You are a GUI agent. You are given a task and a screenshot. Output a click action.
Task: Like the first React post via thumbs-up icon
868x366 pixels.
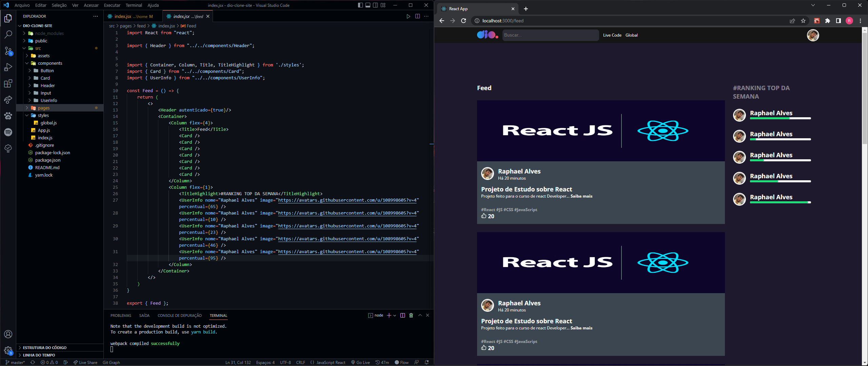point(484,216)
